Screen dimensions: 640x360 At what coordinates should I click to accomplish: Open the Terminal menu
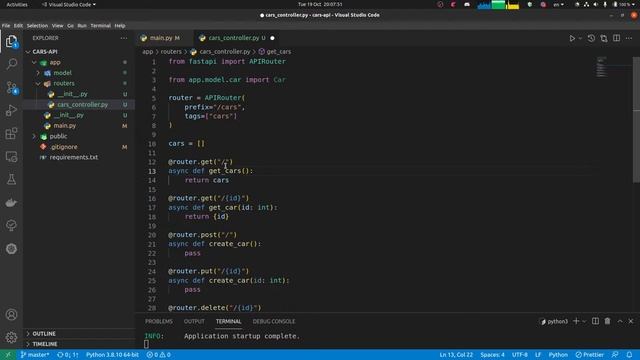[x=100, y=25]
